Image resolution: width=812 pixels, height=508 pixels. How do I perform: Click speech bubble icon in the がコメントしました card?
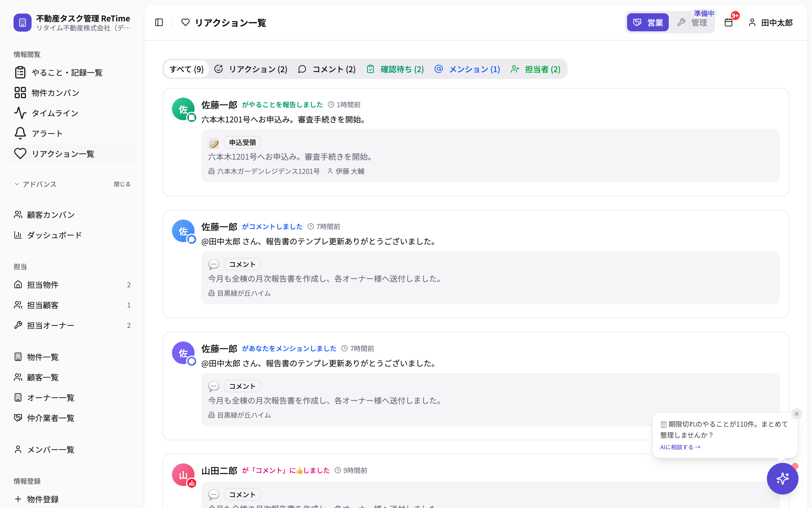[214, 264]
